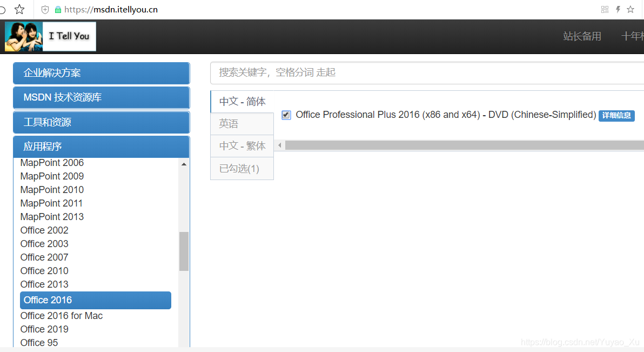Select Office 95 in the list
644x352 pixels.
pyautogui.click(x=39, y=343)
